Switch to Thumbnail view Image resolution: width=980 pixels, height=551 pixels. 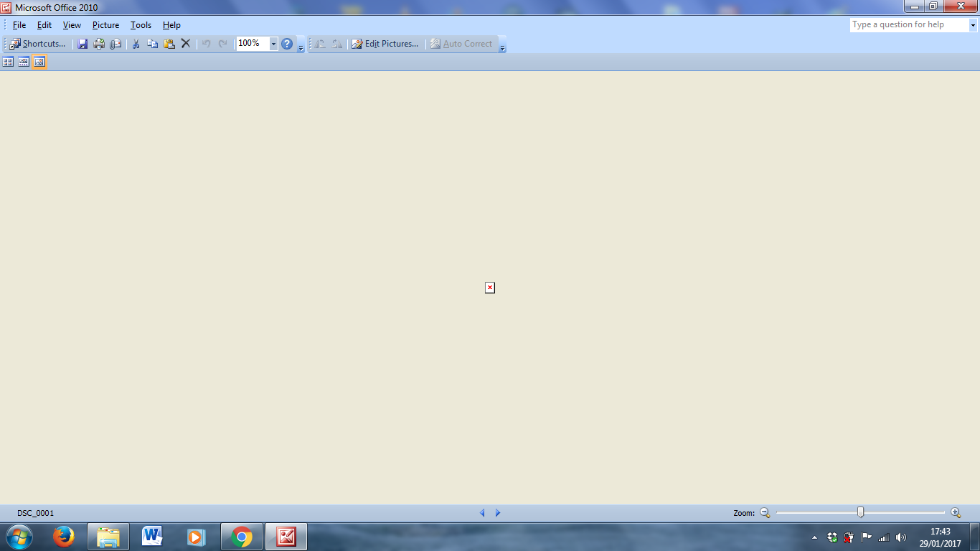coord(8,62)
